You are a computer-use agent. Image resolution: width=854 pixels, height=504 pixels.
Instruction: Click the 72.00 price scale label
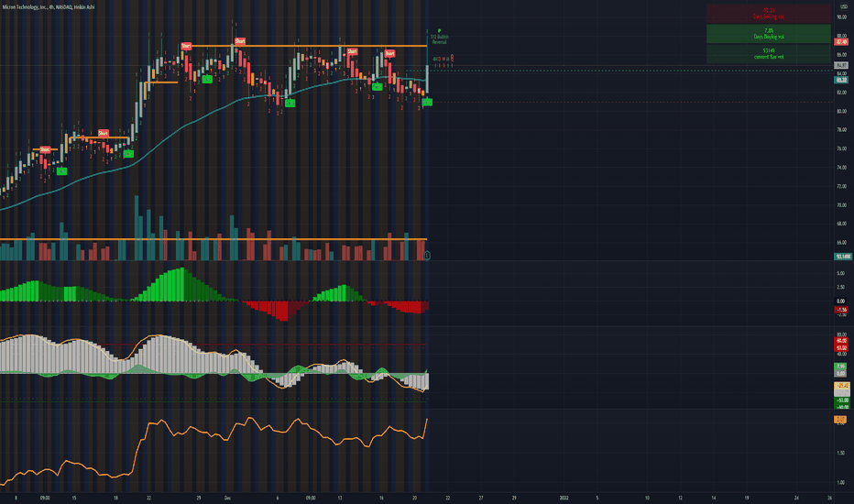[x=841, y=186]
